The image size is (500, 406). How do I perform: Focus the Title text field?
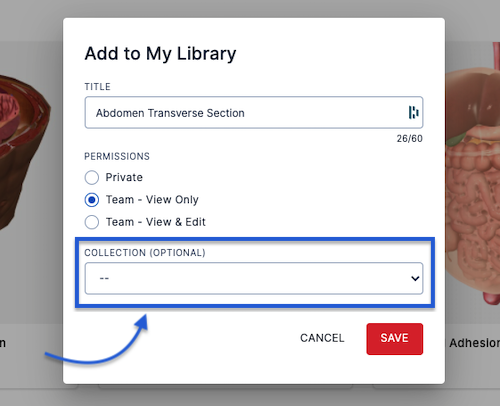click(x=254, y=113)
